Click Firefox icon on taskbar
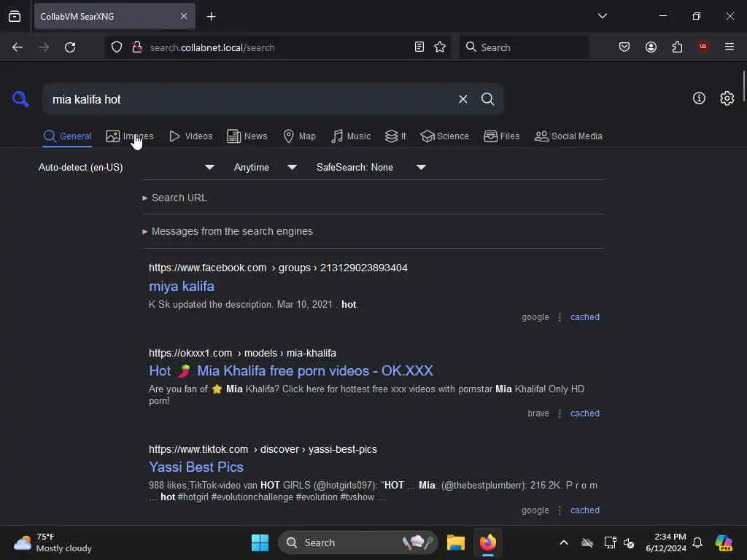747x560 pixels. 487,542
